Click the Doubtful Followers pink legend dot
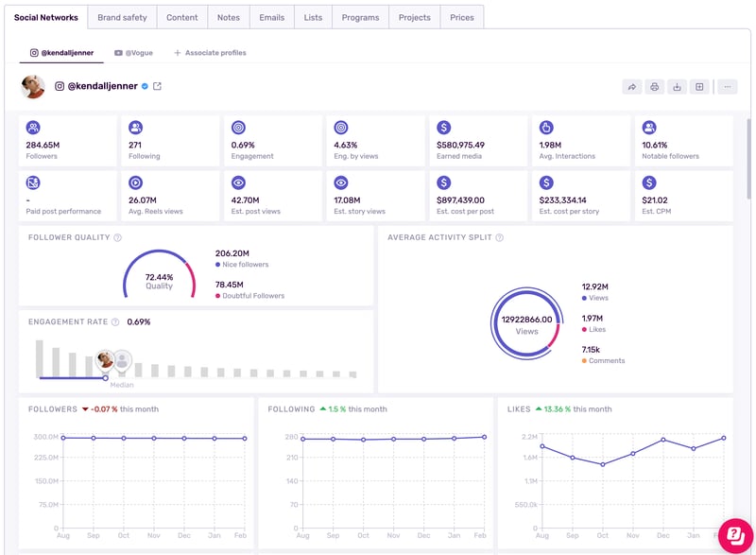 218,296
